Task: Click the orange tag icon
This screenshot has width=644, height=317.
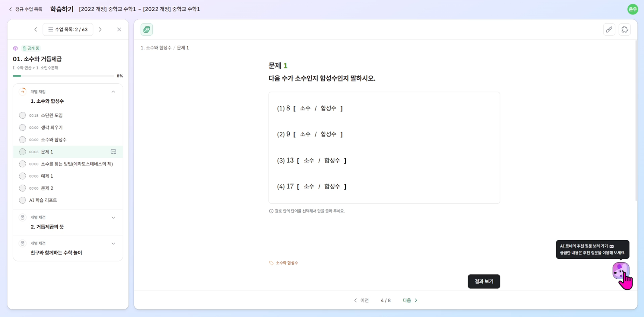Action: (271, 263)
